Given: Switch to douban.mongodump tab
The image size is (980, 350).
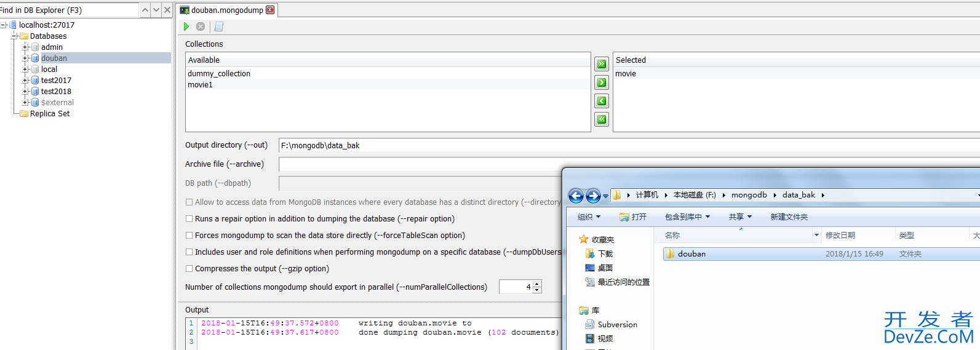Looking at the screenshot, I should (227, 10).
